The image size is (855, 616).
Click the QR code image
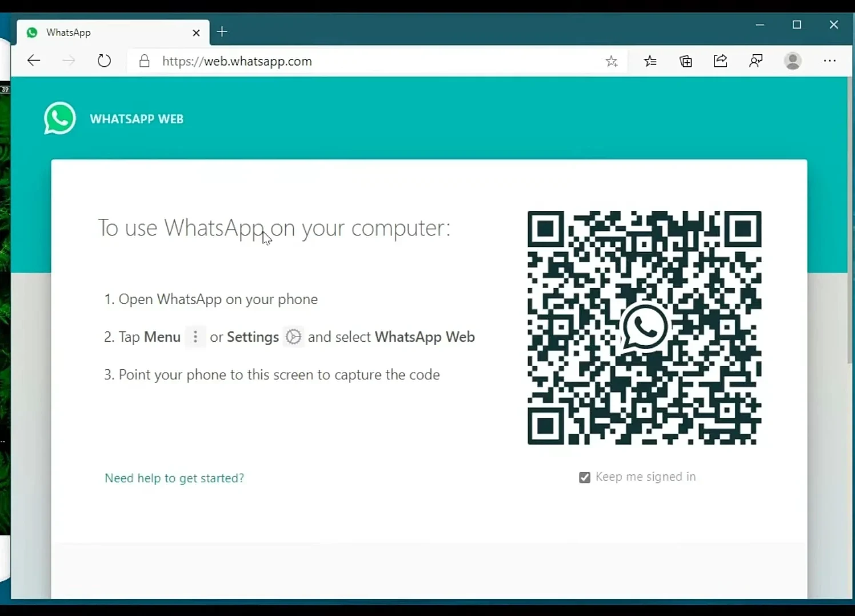click(645, 327)
